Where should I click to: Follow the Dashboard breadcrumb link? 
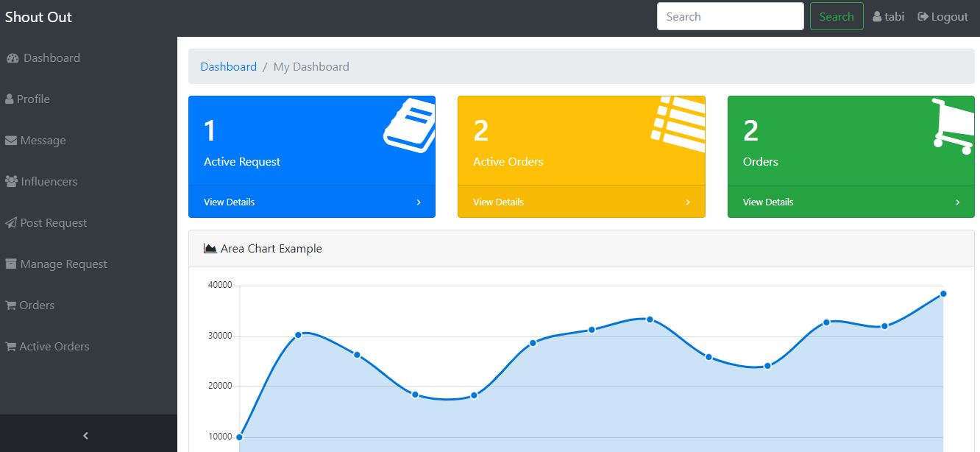pyautogui.click(x=229, y=67)
